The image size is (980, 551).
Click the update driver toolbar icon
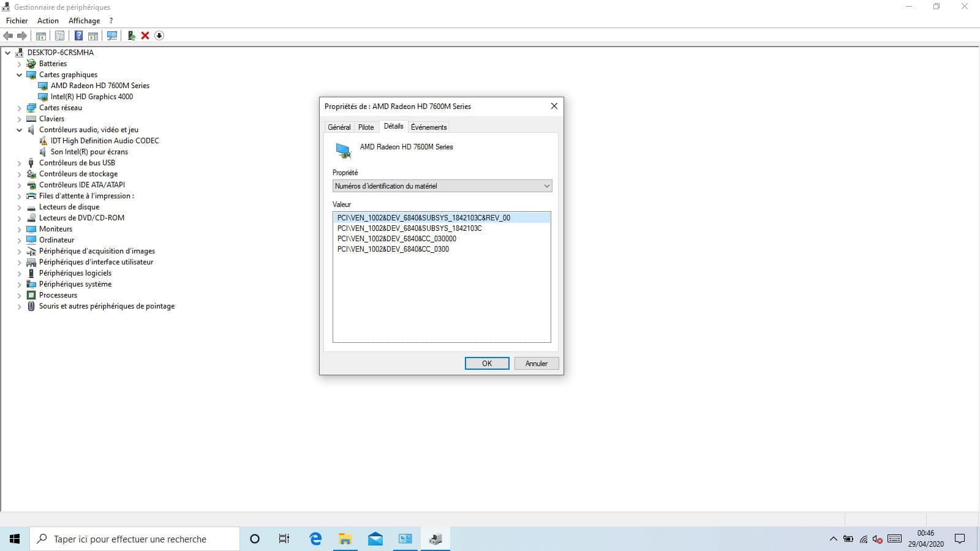click(131, 36)
